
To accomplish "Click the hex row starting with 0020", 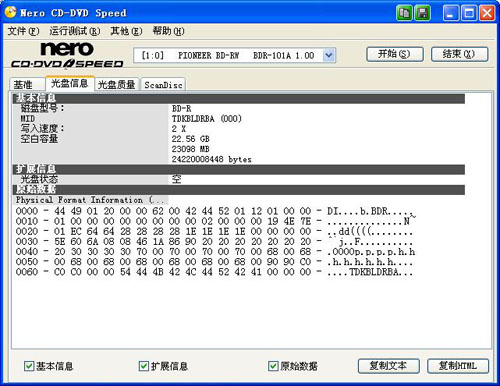I will pos(214,231).
